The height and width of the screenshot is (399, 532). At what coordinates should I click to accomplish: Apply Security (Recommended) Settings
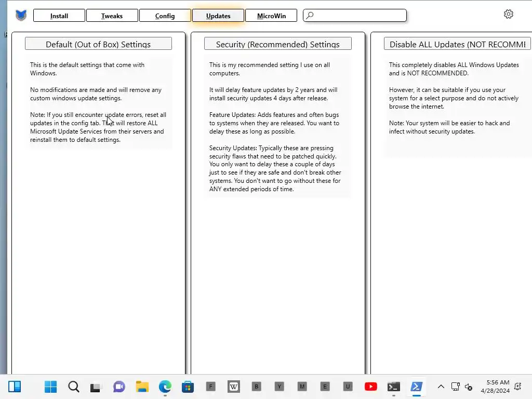(278, 44)
